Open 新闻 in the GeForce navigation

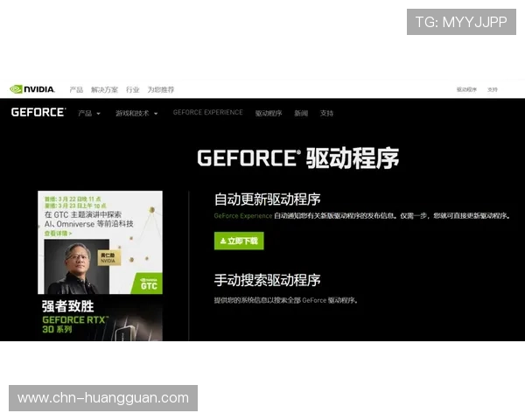click(301, 113)
